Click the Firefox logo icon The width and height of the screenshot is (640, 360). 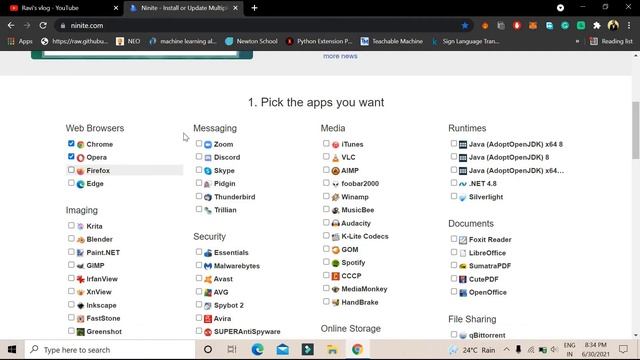(81, 171)
